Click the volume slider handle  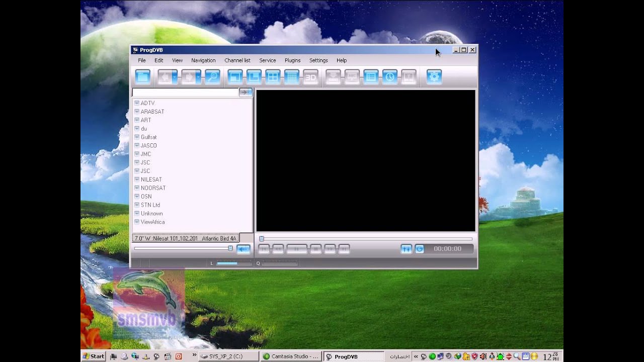[230, 248]
